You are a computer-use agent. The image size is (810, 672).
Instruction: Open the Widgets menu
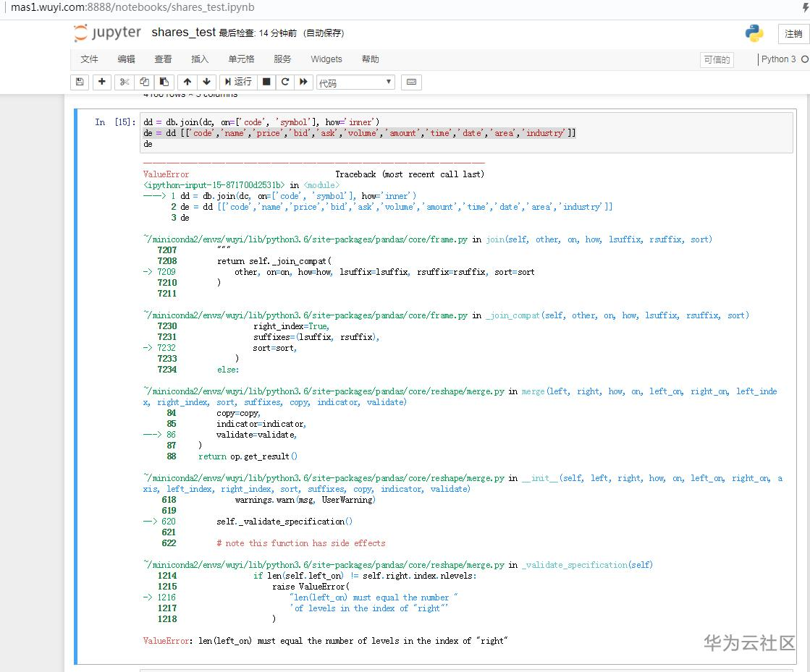pos(326,59)
